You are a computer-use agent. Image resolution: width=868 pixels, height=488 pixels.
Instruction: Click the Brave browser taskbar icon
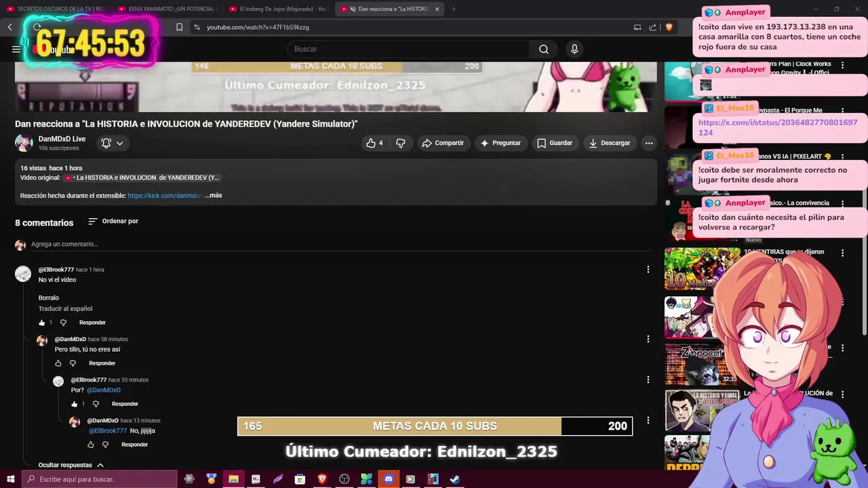(x=322, y=479)
